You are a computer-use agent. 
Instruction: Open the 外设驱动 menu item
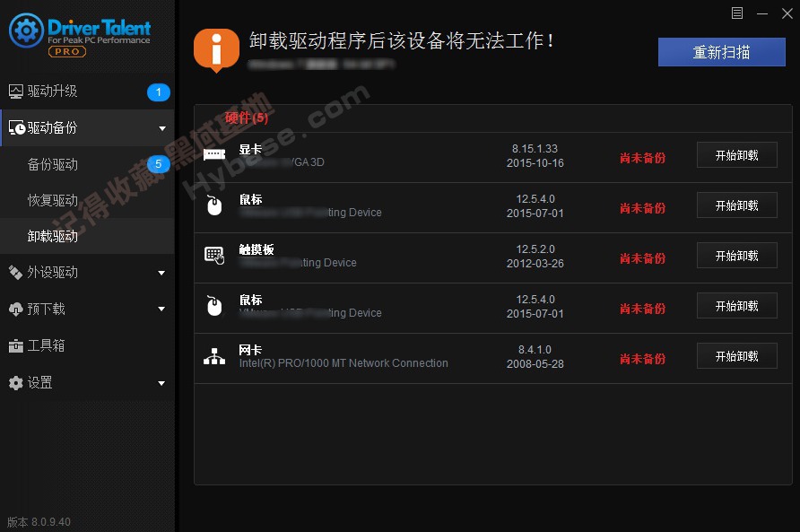point(87,273)
